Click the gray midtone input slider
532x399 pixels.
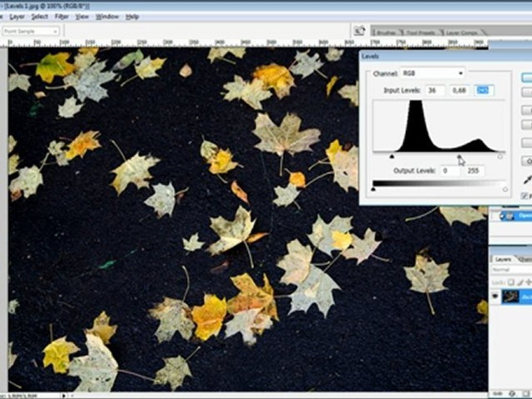point(459,157)
